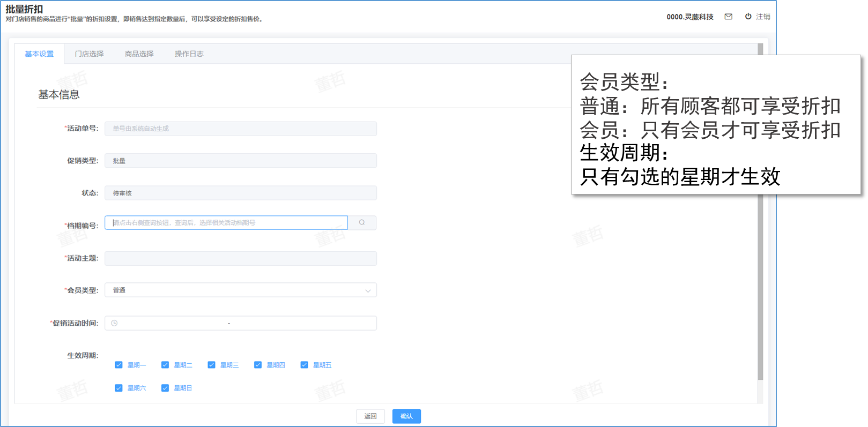868x427 pixels.
Task: Click the 返回 button
Action: click(370, 416)
